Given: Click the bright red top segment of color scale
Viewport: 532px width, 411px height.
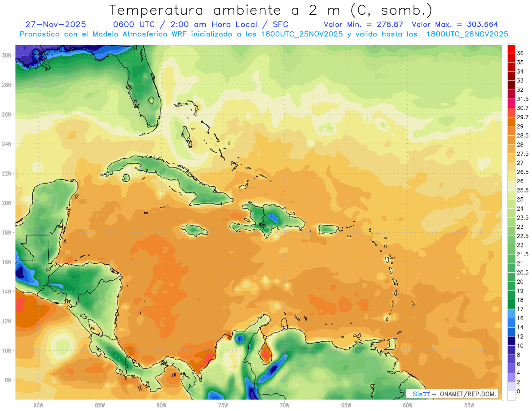Looking at the screenshot, I should coord(511,49).
